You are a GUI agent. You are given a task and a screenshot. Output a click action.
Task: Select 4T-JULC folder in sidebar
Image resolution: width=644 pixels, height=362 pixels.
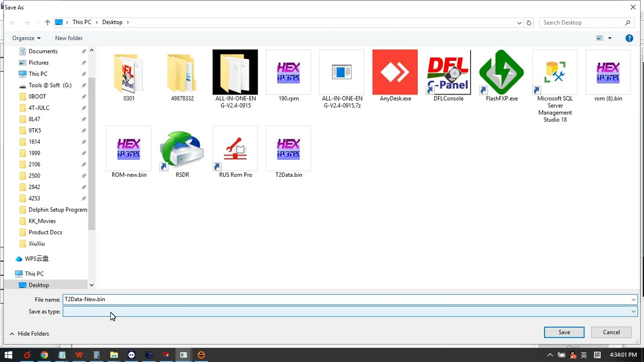[x=39, y=108]
